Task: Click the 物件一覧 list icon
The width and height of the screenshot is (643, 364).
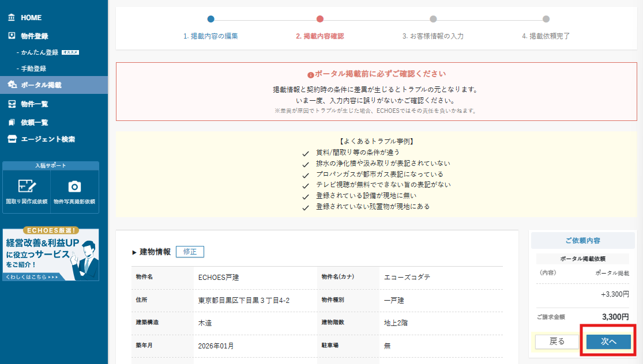Action: pyautogui.click(x=12, y=104)
